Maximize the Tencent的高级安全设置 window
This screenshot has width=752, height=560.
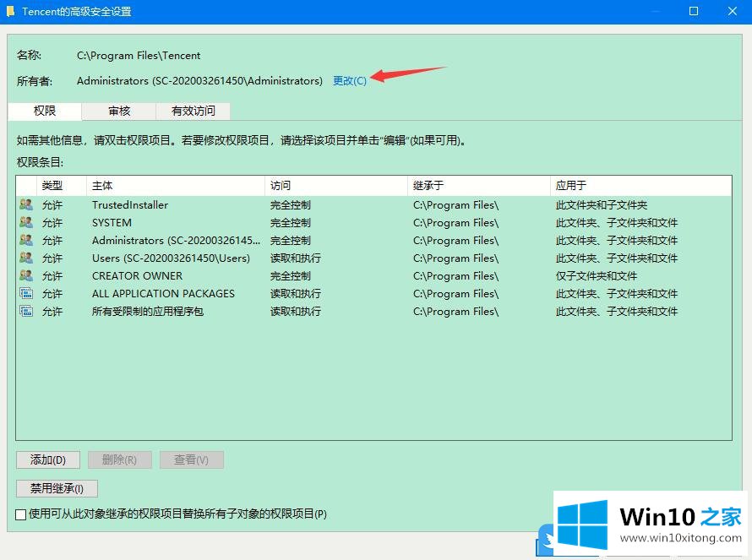(x=694, y=11)
